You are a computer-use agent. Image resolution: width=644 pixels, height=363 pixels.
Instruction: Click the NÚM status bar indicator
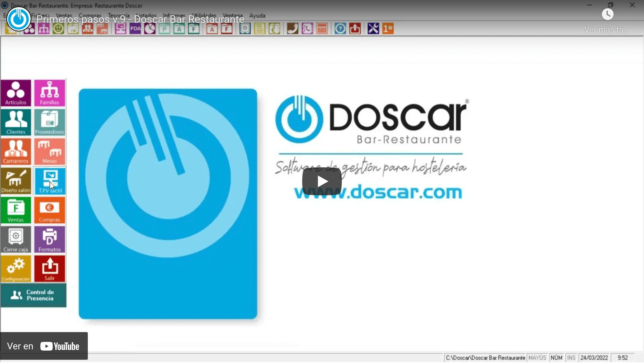tap(557, 358)
